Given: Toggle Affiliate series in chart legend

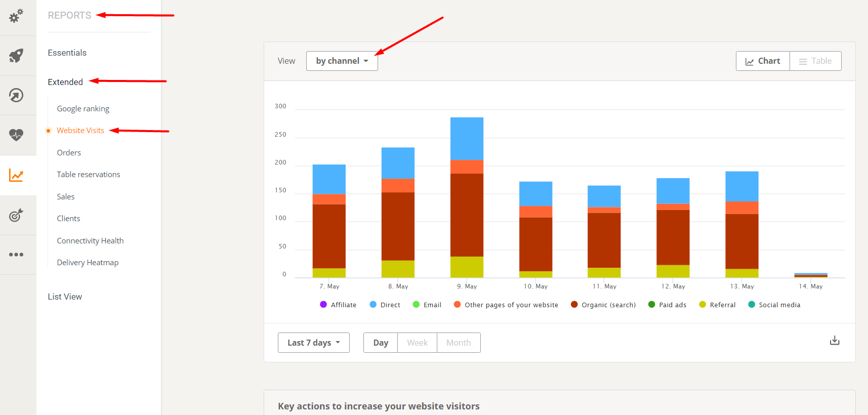Looking at the screenshot, I should coord(338,305).
